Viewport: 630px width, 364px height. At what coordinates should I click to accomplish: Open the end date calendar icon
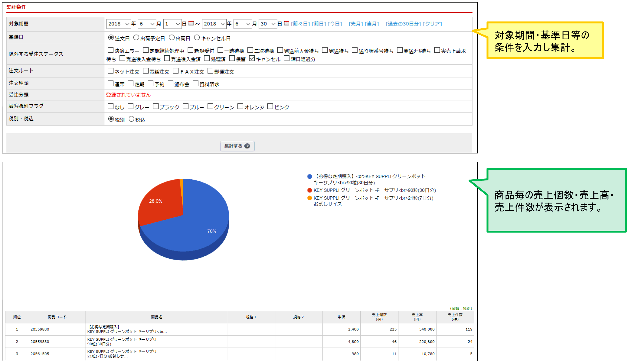click(287, 23)
